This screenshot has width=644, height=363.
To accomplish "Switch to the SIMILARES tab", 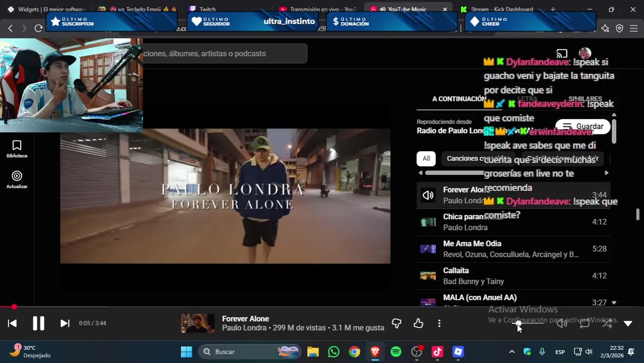I will 585,99.
